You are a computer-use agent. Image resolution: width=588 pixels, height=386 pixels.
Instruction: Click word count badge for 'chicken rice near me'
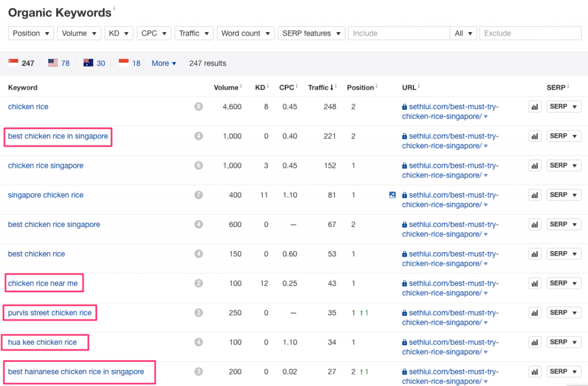click(198, 283)
